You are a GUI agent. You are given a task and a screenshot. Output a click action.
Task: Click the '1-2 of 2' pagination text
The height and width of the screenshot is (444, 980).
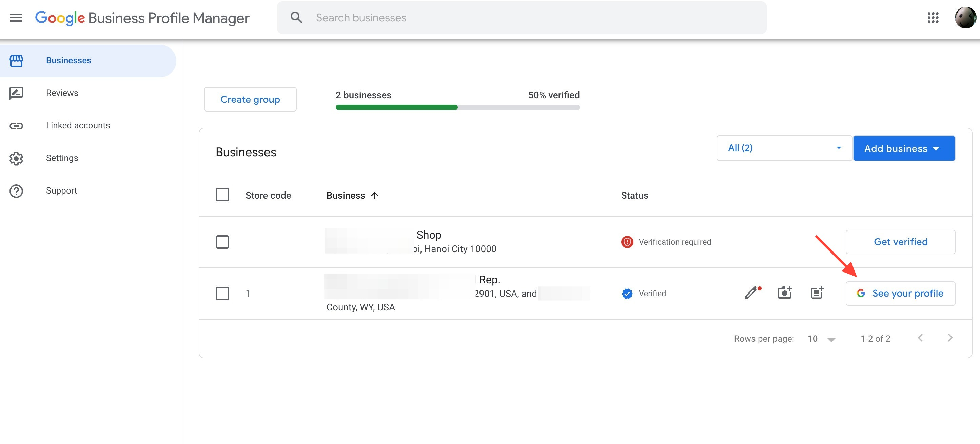click(x=875, y=339)
